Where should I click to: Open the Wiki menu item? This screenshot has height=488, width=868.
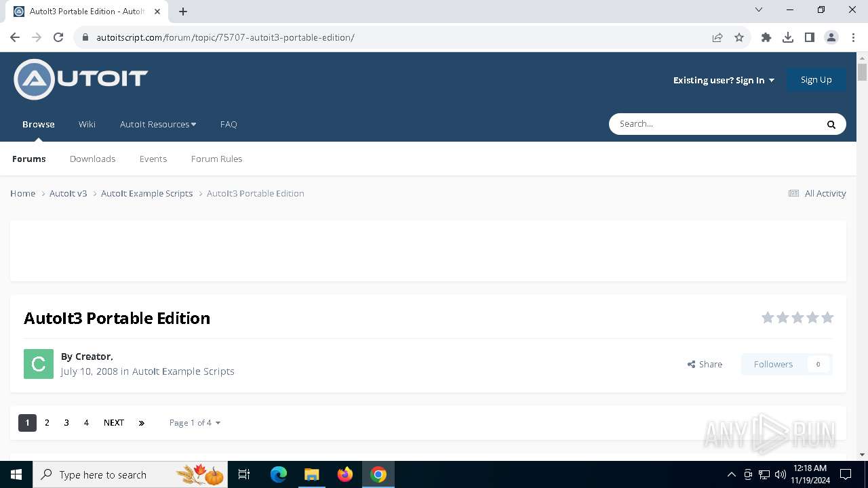pyautogui.click(x=87, y=124)
